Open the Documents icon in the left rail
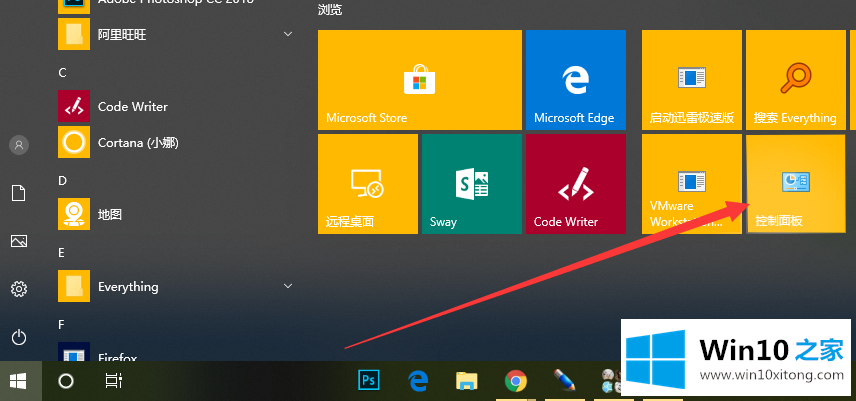This screenshot has width=856, height=401. tap(19, 193)
